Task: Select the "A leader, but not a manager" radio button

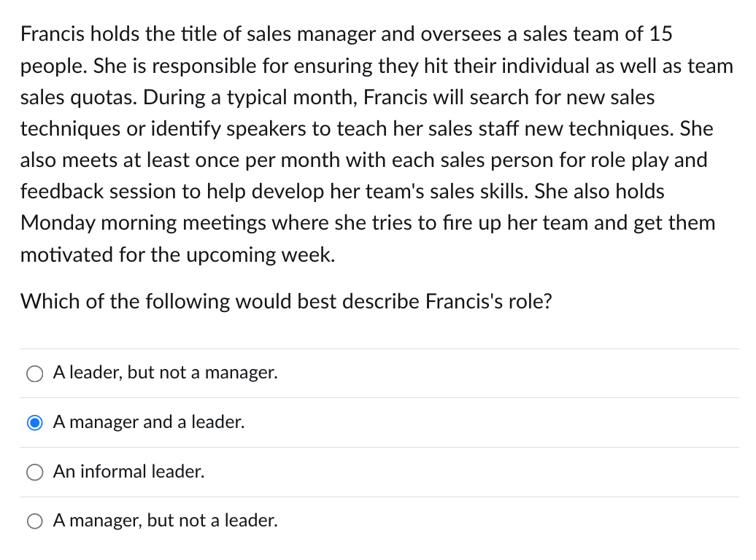Action: pos(34,374)
